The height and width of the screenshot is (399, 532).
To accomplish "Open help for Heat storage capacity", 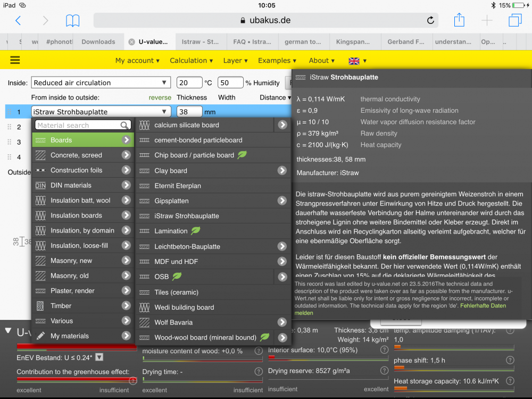I will 510,381.
